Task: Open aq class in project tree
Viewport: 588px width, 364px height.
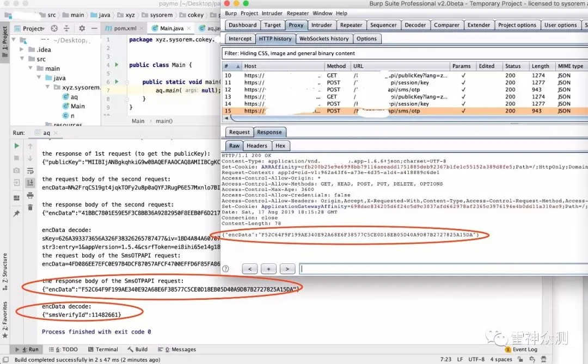Action: click(x=70, y=97)
